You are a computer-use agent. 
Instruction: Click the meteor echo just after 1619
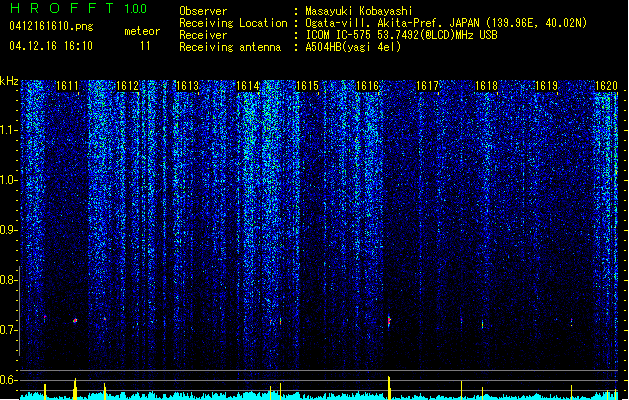tap(572, 321)
